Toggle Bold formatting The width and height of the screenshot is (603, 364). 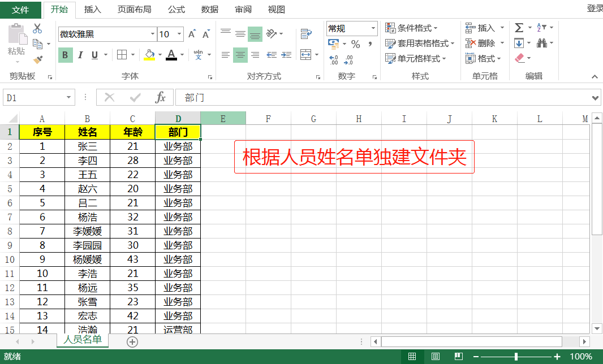click(65, 55)
